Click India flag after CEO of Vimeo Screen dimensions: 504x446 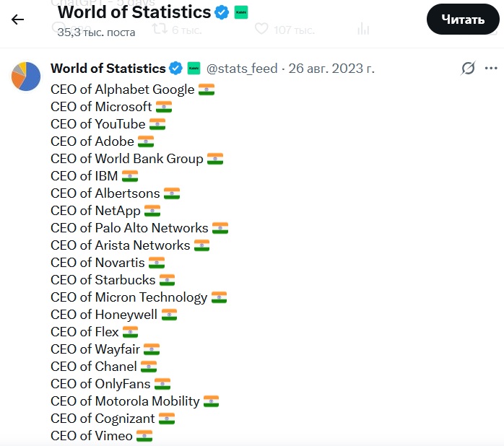click(x=144, y=436)
